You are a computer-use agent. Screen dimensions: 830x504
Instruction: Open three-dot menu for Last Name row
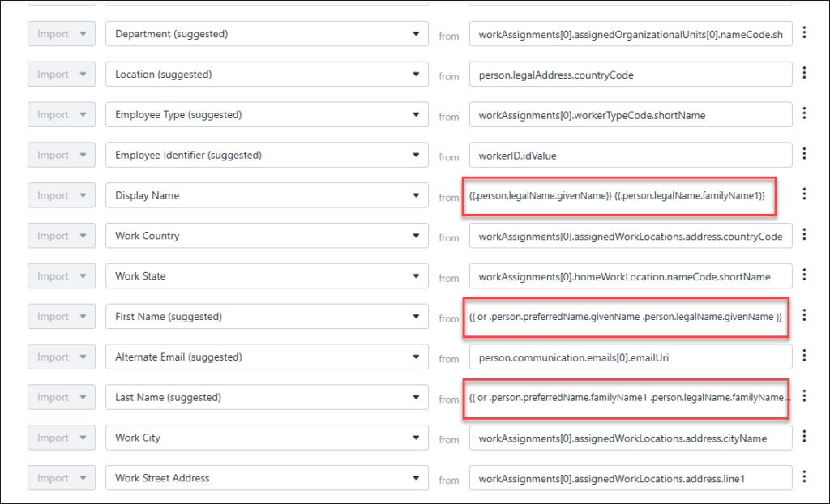coord(804,396)
